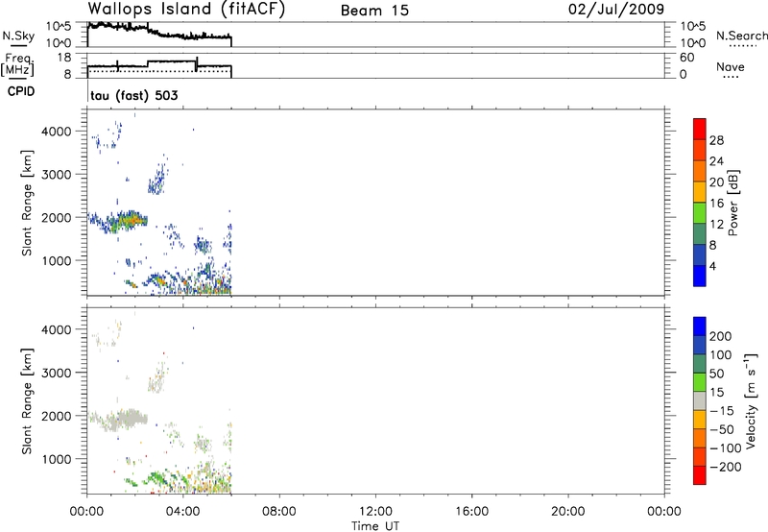Image resolution: width=768 pixels, height=532 pixels.
Task: Click the "Beam 15" label
Action: tap(374, 11)
